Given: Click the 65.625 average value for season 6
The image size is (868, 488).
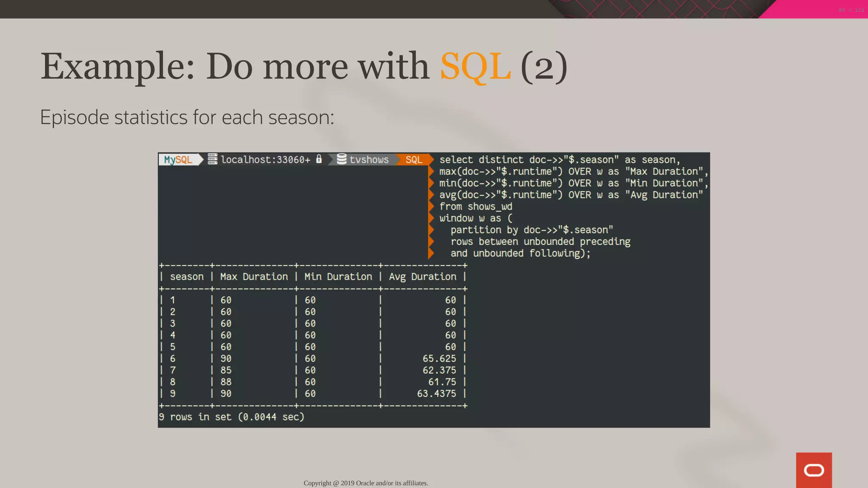Looking at the screenshot, I should coord(439,358).
